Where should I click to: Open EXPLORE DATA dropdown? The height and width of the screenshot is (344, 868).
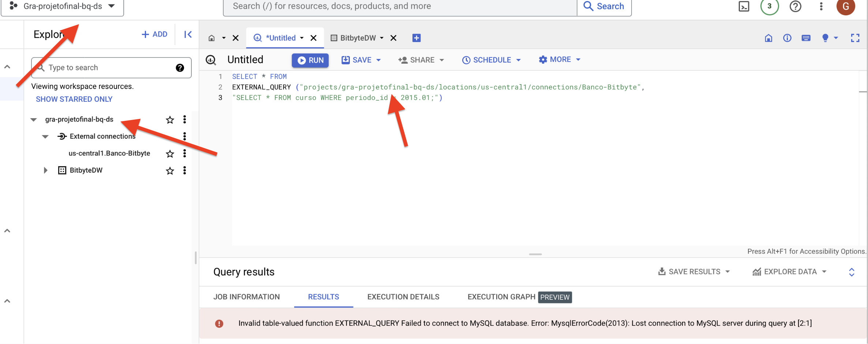coord(790,272)
